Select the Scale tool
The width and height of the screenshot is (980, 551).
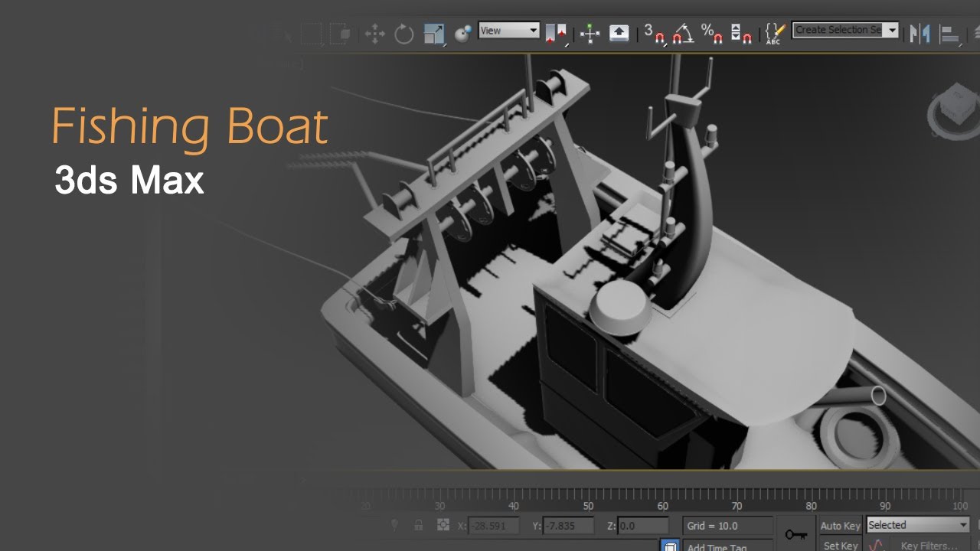(x=434, y=34)
